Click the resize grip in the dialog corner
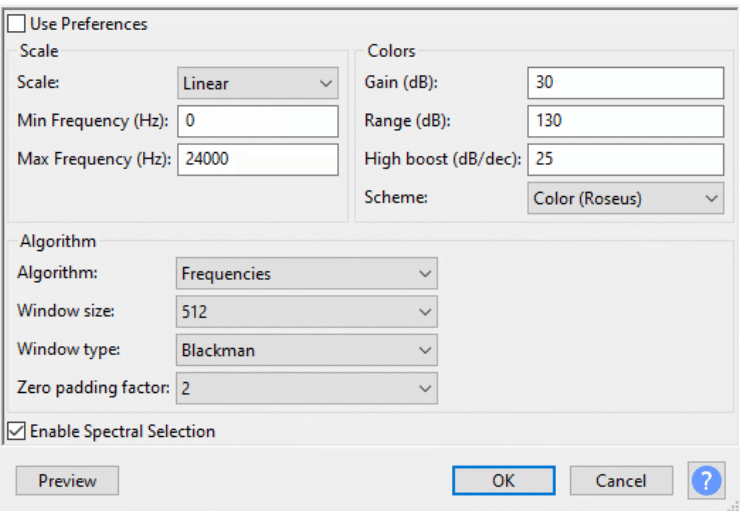The width and height of the screenshot is (740, 511). click(734, 506)
